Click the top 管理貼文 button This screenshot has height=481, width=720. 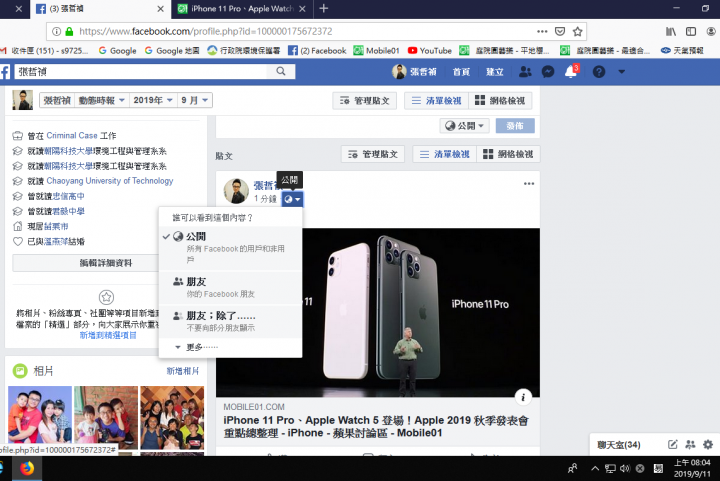(365, 101)
